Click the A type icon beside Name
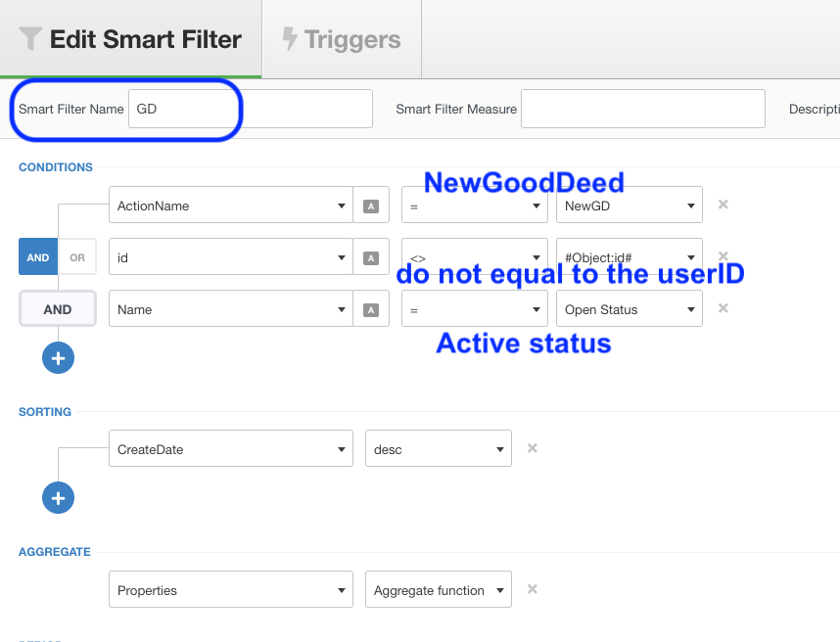The height and width of the screenshot is (642, 840). tap(371, 309)
